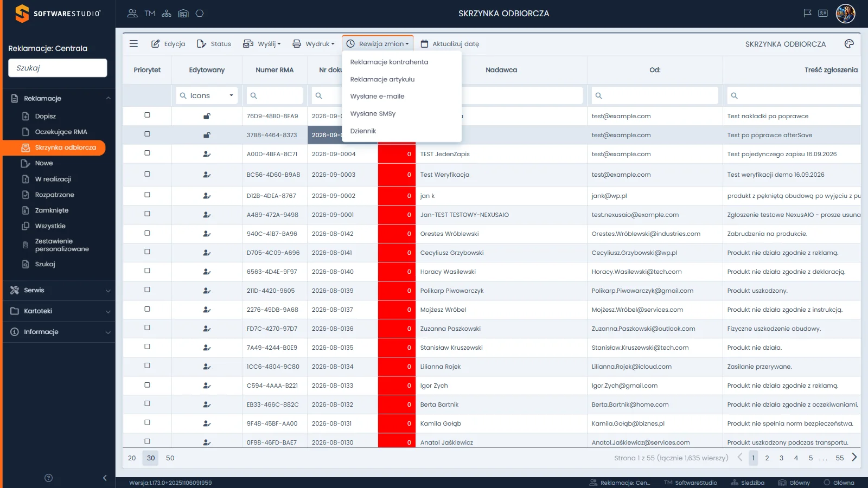Click the users icon in top bar
The image size is (868, 488).
132,13
